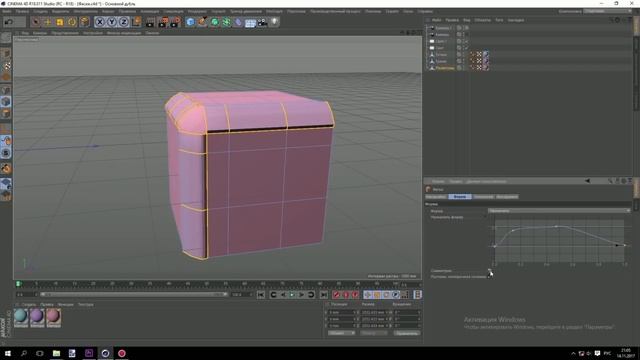Toggle the Symmetry checkbox in attributes

click(x=489, y=270)
